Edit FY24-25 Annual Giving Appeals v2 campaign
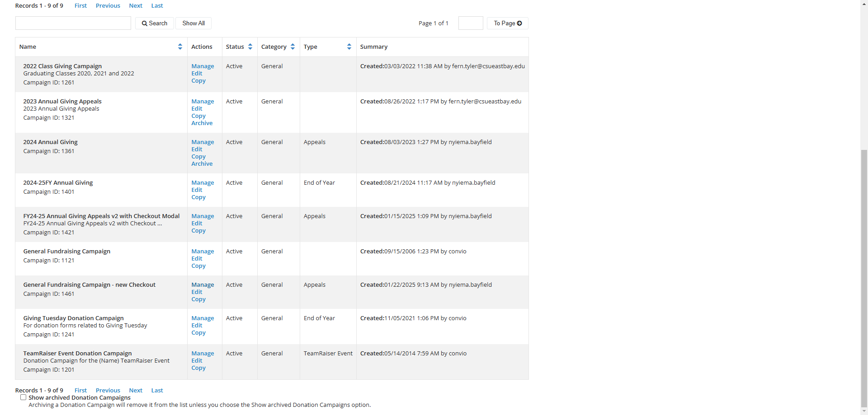This screenshot has height=415, width=868. (x=197, y=223)
